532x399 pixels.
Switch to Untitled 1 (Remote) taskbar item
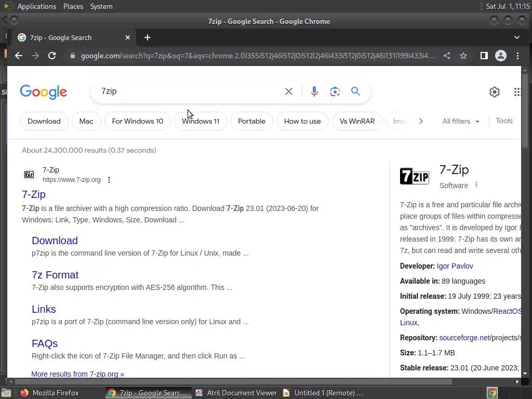pos(323,393)
